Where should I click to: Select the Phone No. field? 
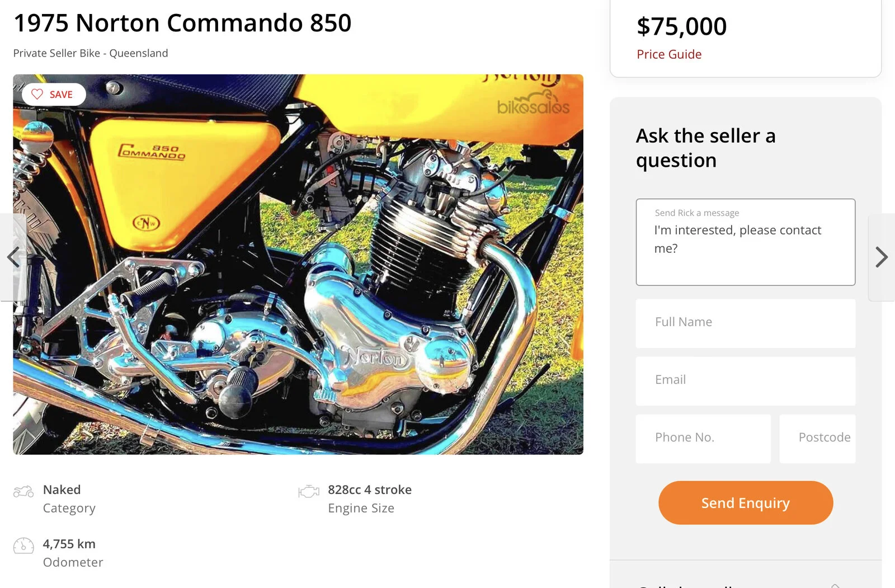[x=703, y=438]
